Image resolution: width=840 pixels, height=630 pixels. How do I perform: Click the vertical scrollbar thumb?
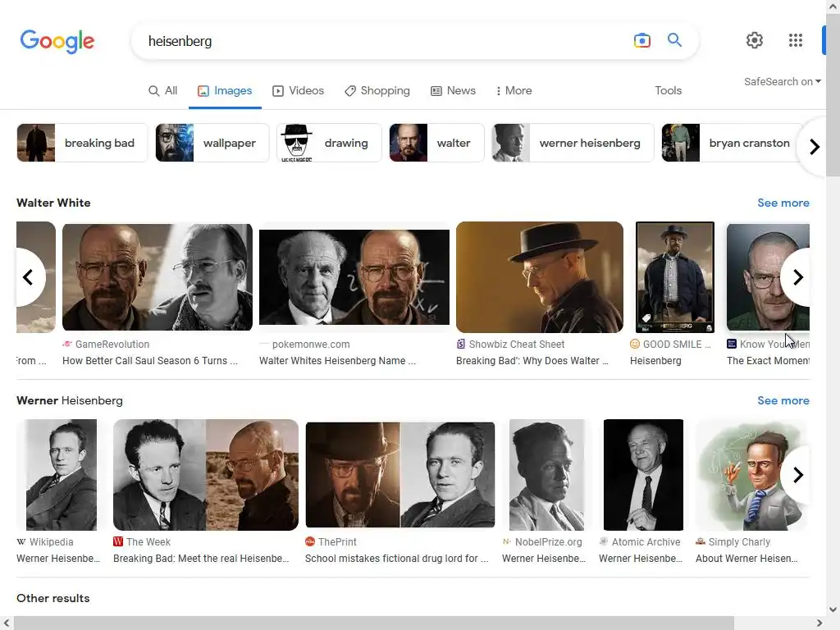(833, 95)
